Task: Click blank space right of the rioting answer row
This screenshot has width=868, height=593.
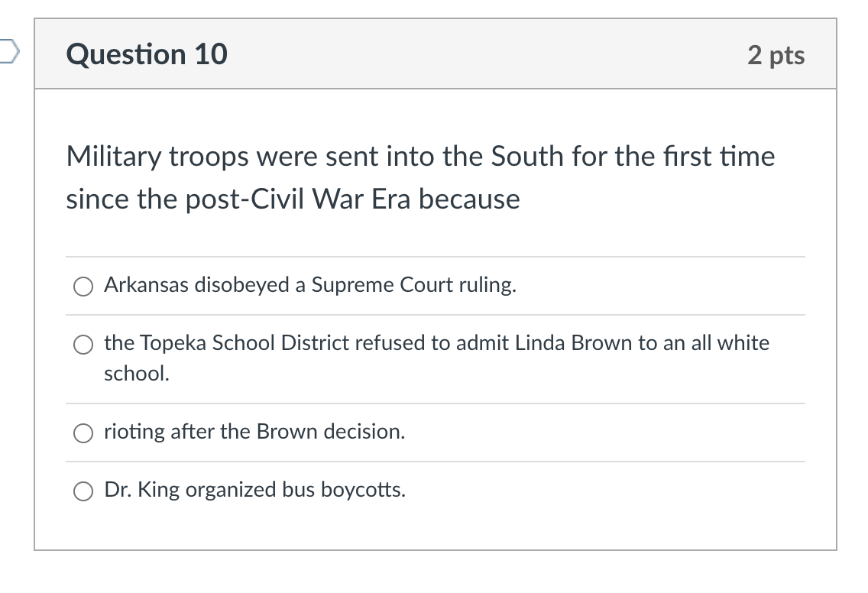Action: [x=604, y=433]
